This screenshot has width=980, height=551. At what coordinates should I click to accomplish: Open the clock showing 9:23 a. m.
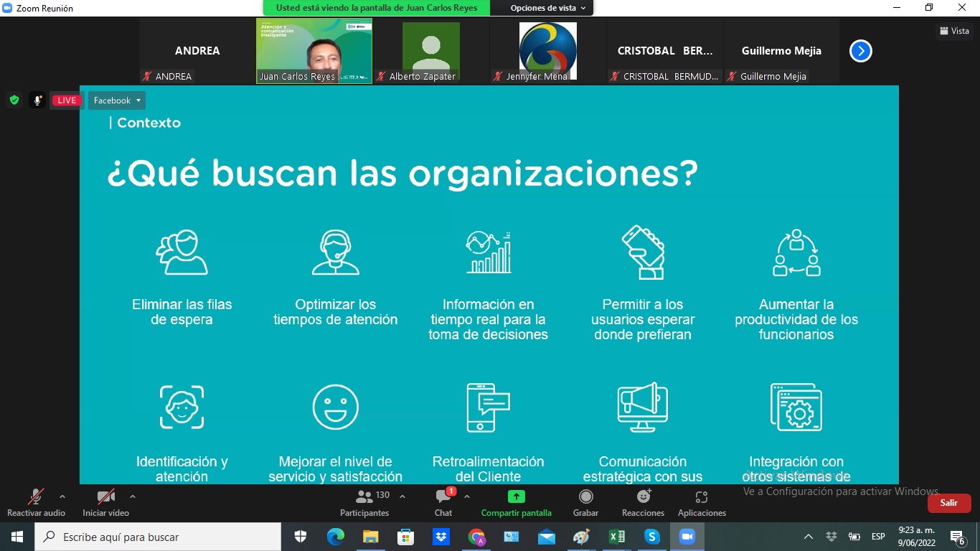click(x=917, y=537)
